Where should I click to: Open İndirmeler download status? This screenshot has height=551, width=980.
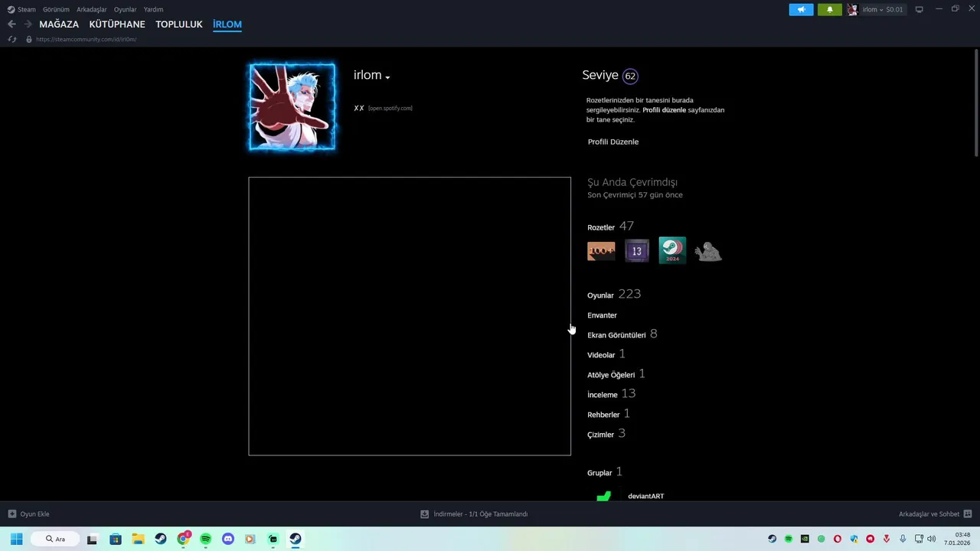point(474,514)
